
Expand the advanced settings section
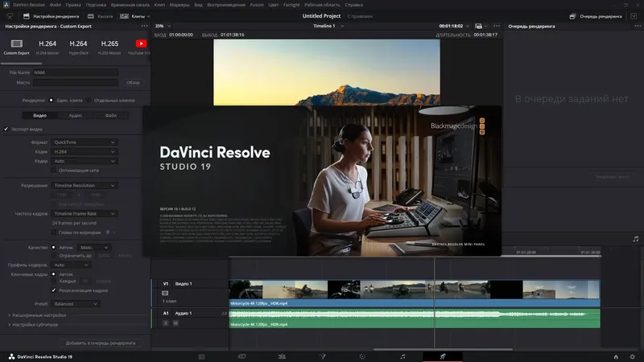pos(37,315)
